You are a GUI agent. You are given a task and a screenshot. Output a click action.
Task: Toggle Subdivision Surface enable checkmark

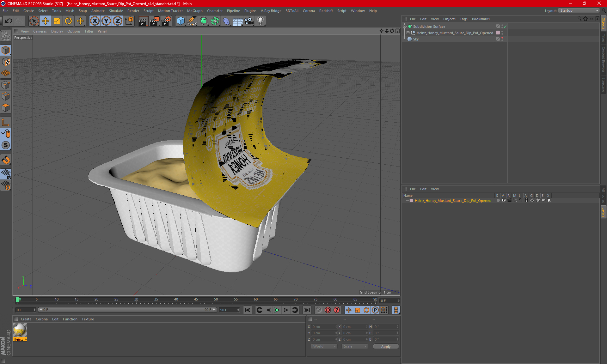[505, 27]
